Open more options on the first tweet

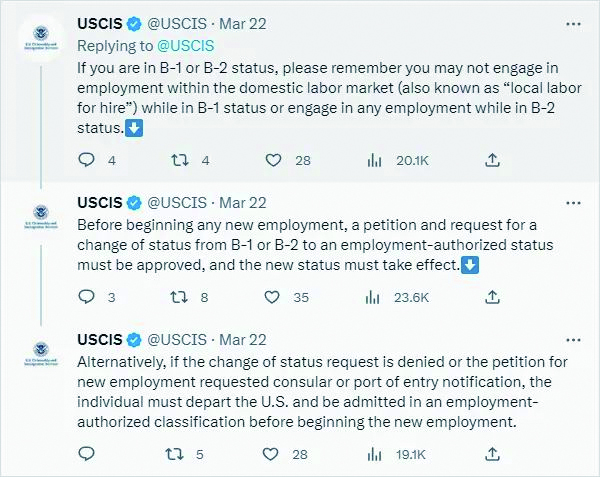tap(573, 24)
